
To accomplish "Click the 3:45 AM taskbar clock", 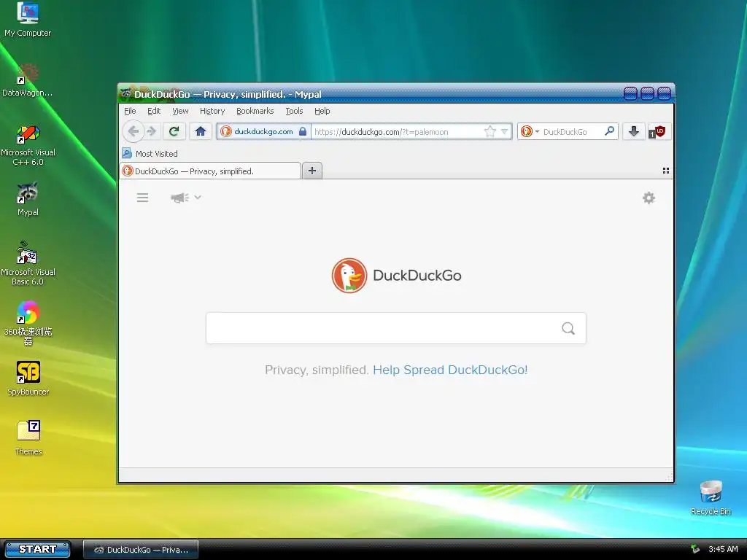I will [x=723, y=549].
